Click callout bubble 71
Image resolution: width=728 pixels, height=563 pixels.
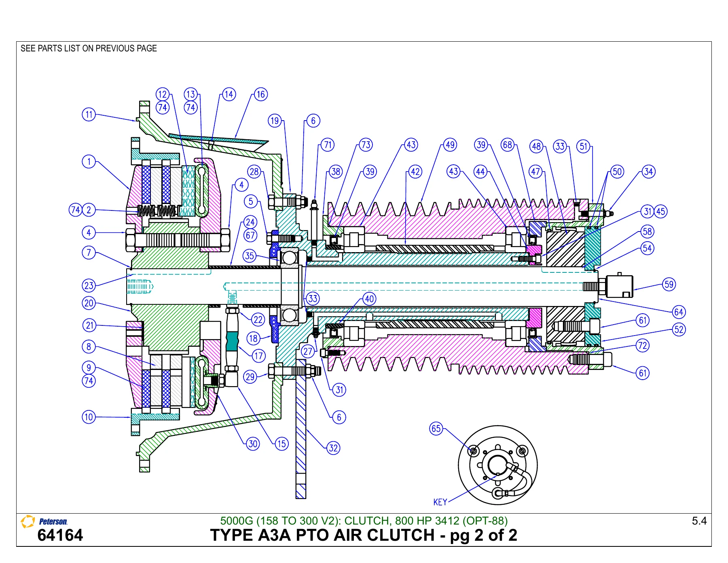click(328, 145)
